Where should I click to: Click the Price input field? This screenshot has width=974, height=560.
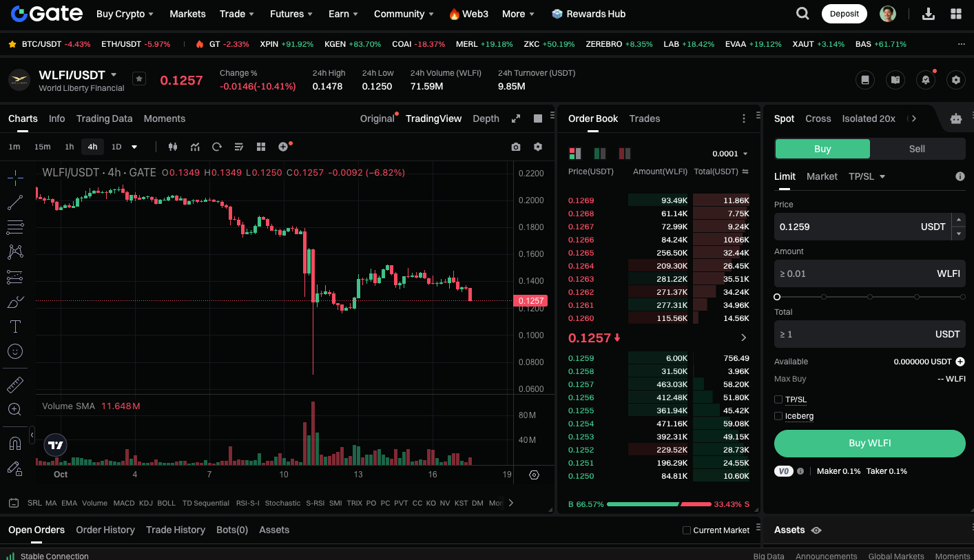pyautogui.click(x=862, y=227)
